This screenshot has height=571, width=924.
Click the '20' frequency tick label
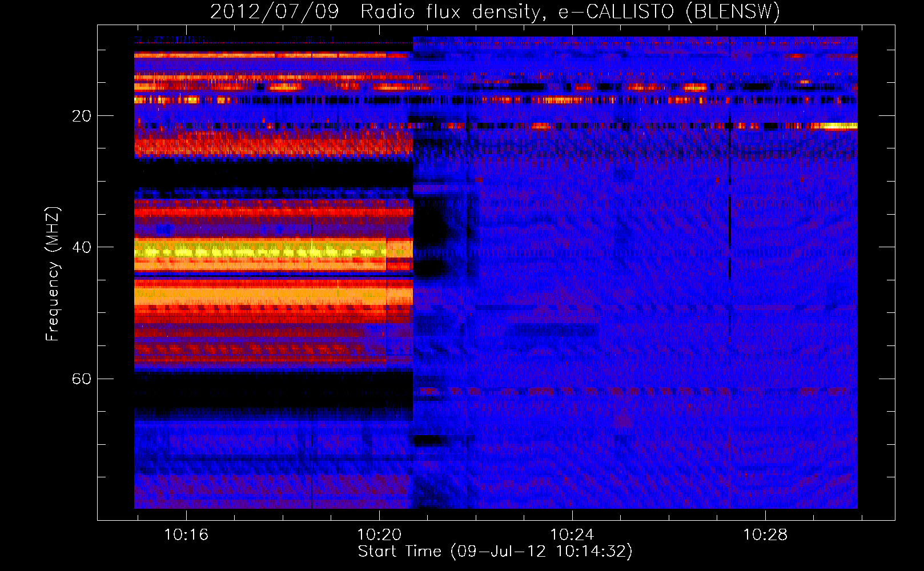81,116
